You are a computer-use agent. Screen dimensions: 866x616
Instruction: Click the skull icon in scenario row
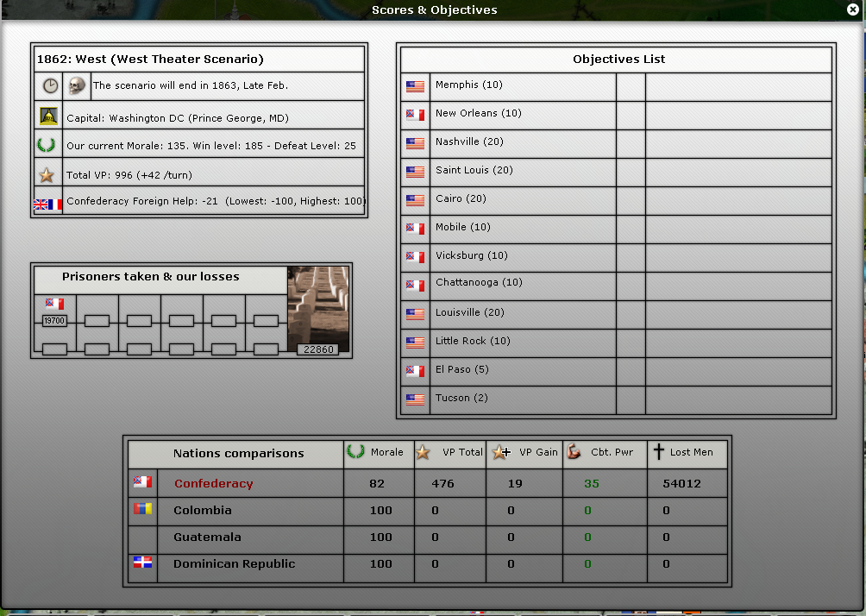(77, 85)
